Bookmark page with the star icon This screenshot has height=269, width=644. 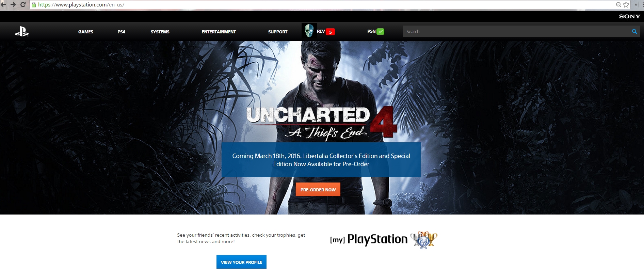pos(626,4)
